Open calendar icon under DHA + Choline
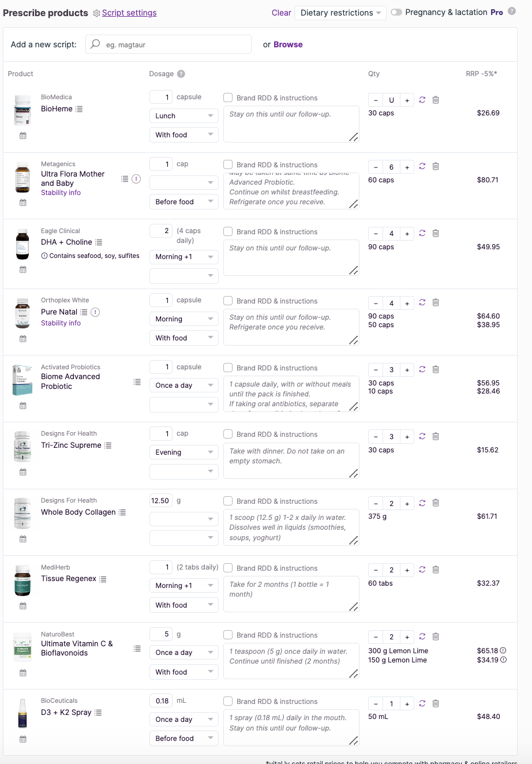Screen dimensions: 532x764 pyautogui.click(x=23, y=269)
